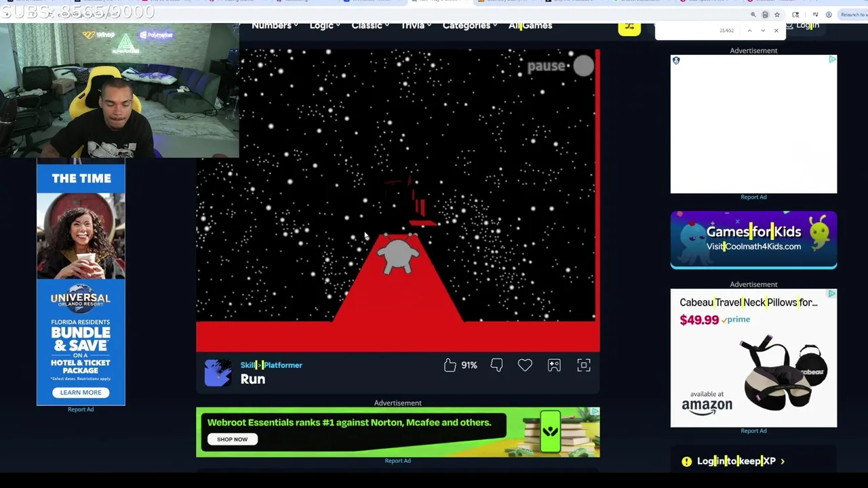This screenshot has height=488, width=868.
Task: Enter fullscreen mode for the game
Action: pyautogui.click(x=584, y=365)
